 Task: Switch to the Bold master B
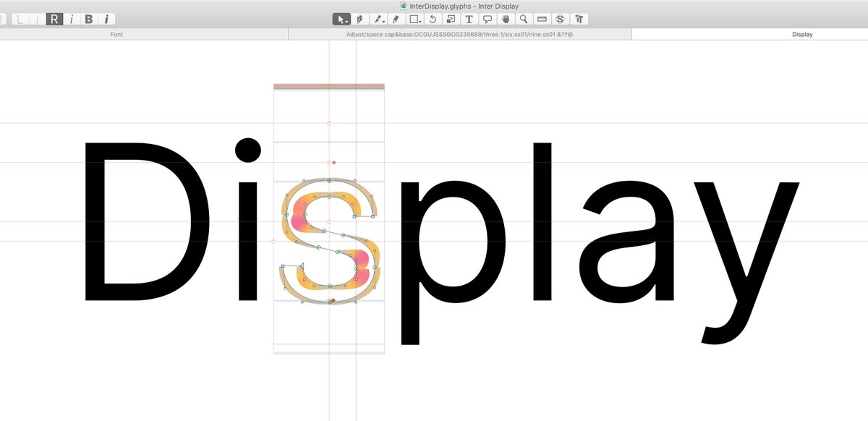89,19
